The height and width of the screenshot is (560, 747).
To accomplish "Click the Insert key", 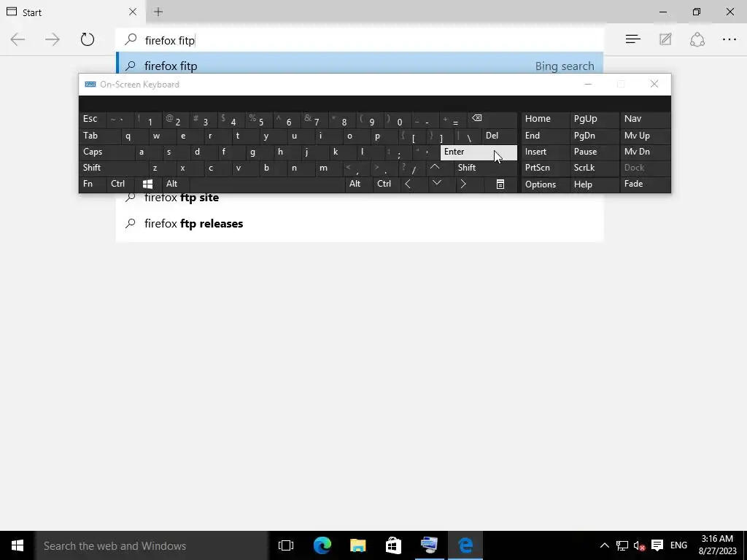I will (545, 152).
